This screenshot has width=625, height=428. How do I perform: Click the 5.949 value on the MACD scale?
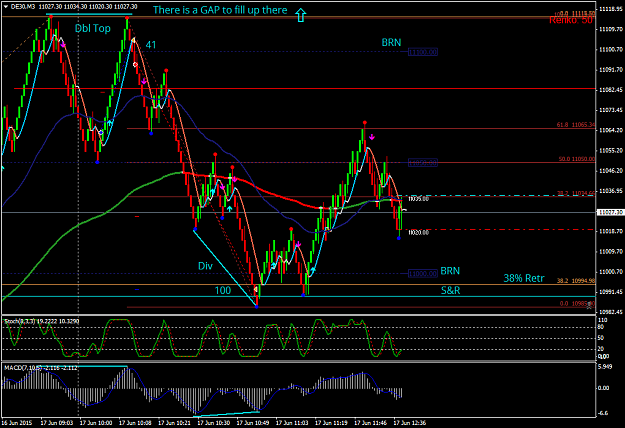(605, 367)
